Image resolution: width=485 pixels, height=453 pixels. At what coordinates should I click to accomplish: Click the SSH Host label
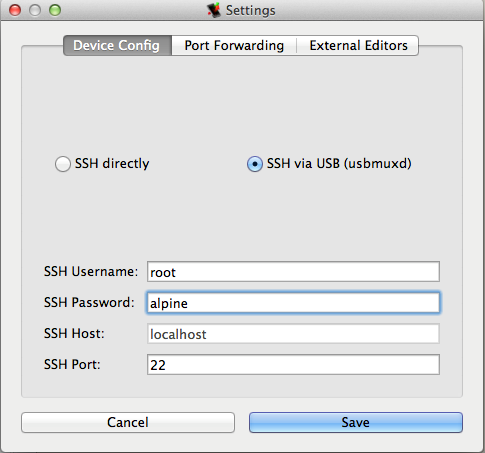click(74, 333)
